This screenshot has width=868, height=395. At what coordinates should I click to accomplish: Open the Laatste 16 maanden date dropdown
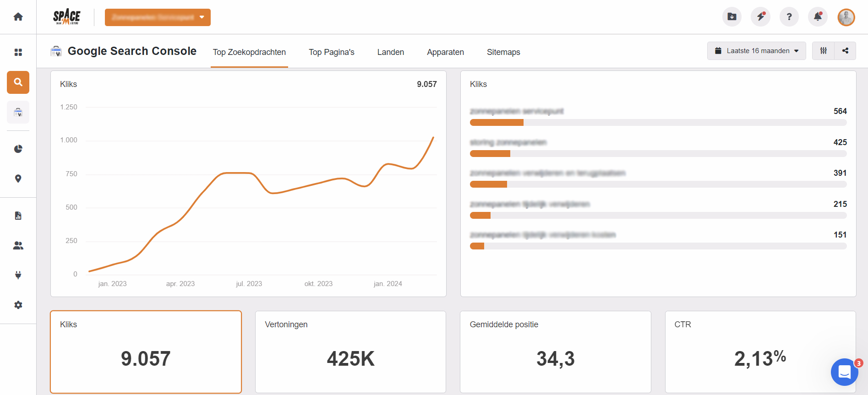click(x=757, y=51)
